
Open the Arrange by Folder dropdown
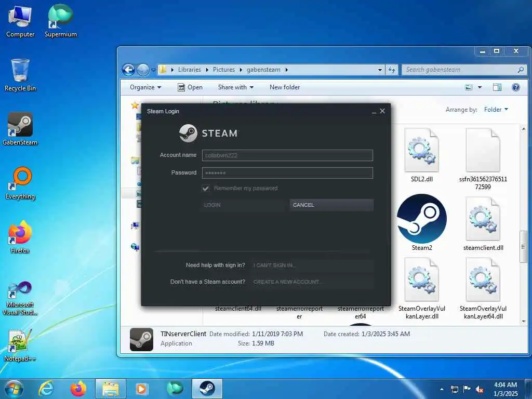pos(496,109)
